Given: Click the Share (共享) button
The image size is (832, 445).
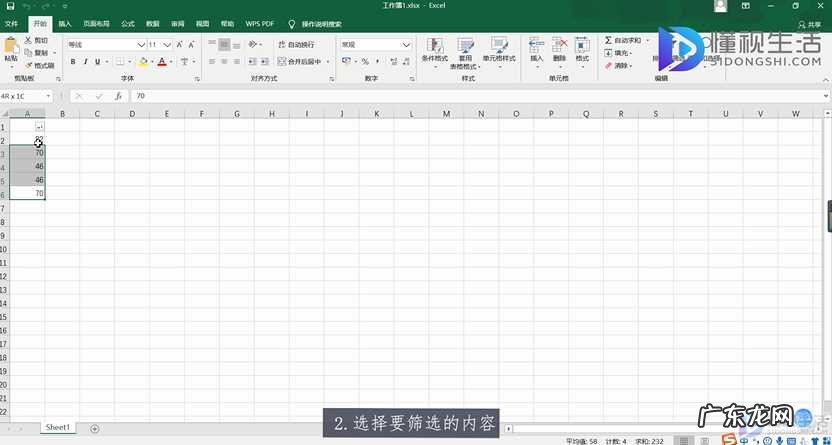Looking at the screenshot, I should coord(810,24).
